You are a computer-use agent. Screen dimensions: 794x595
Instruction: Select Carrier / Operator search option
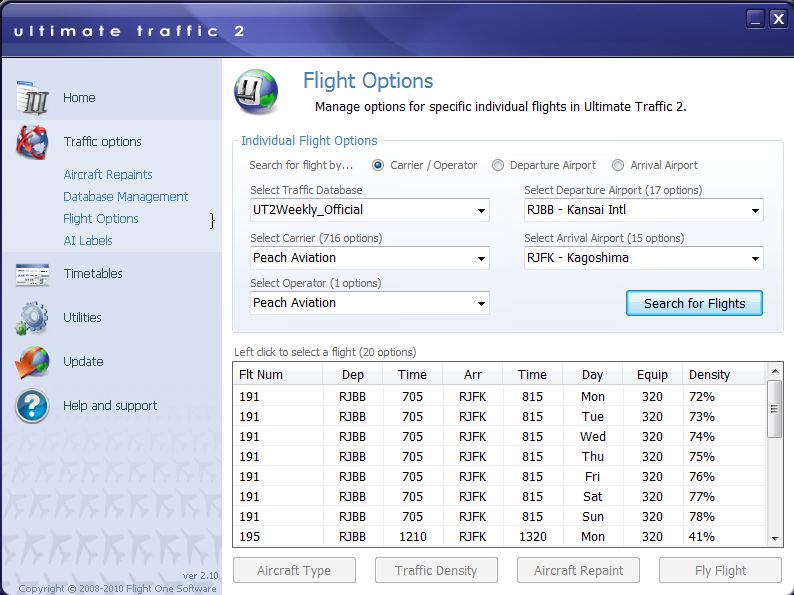pos(378,165)
